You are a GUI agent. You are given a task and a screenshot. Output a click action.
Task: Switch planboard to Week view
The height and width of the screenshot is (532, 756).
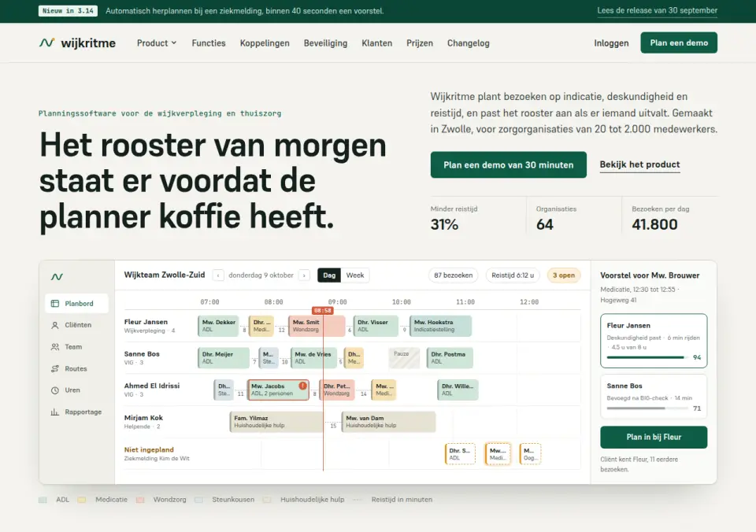coord(355,275)
